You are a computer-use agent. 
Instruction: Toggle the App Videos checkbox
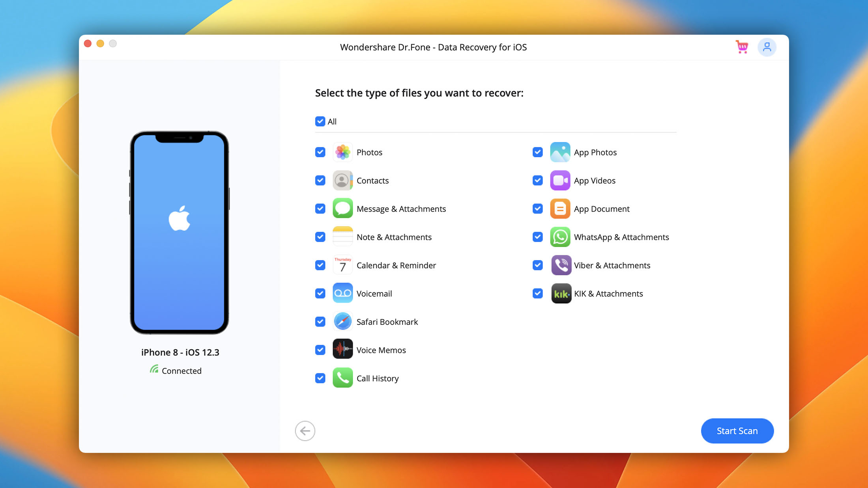pyautogui.click(x=537, y=181)
